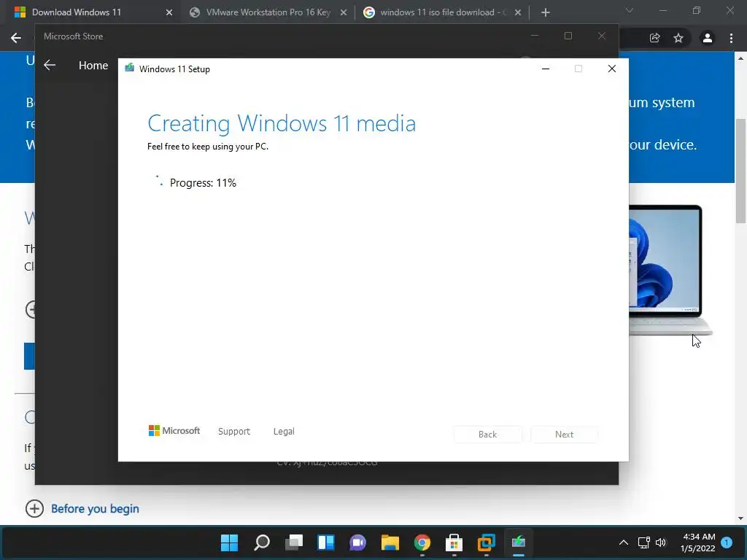Click the Before you begin link text
Screen dimensions: 747x560
(95, 508)
